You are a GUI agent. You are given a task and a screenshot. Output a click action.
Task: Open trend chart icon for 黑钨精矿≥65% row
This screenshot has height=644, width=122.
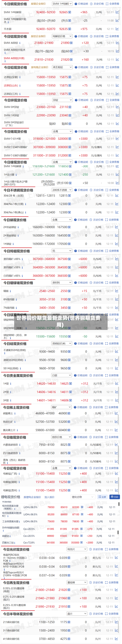coord(117,259)
